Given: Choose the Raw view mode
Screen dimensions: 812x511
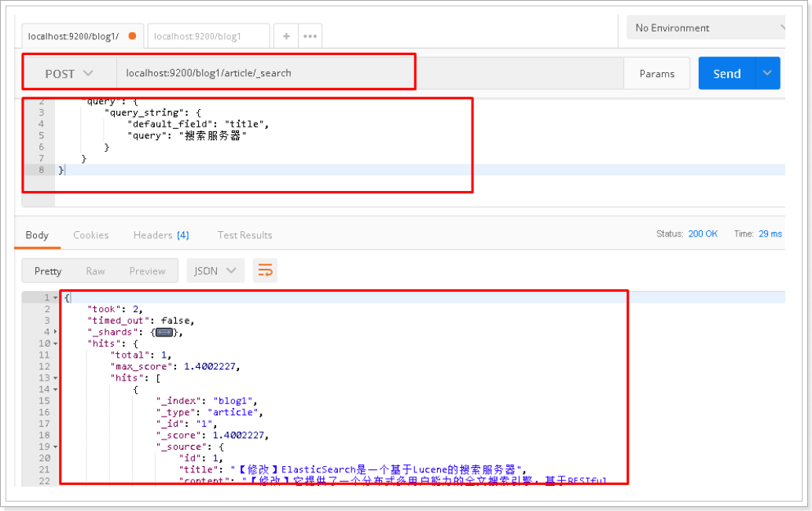Looking at the screenshot, I should click(95, 270).
